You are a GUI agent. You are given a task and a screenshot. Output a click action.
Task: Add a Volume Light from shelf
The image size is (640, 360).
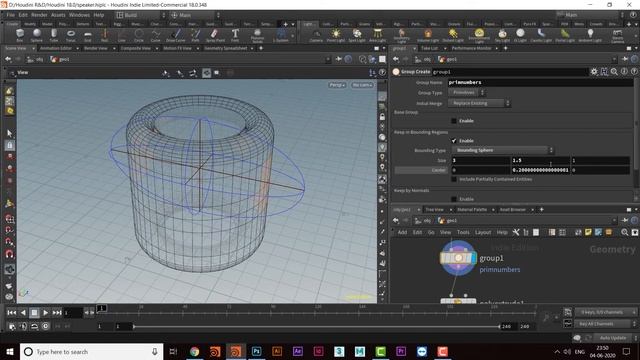tap(427, 35)
